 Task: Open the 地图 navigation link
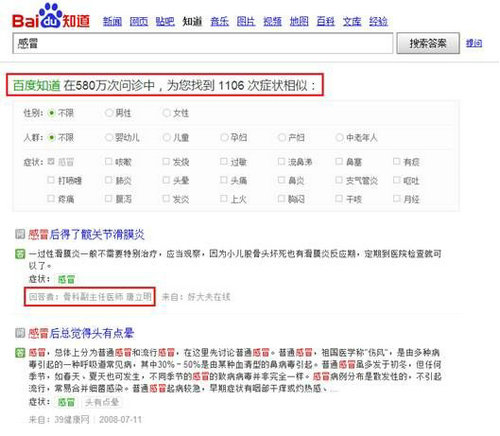299,22
